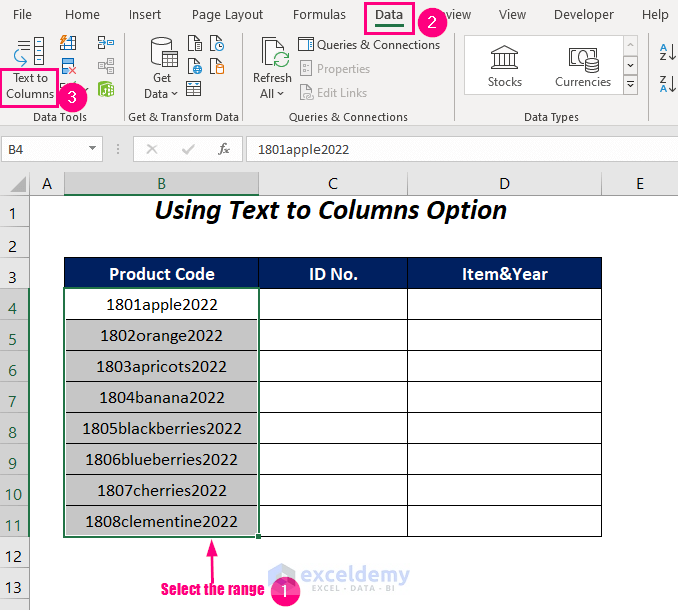Screen dimensions: 678x610
Task: Click the grayed Relationships icon
Action: click(106, 66)
